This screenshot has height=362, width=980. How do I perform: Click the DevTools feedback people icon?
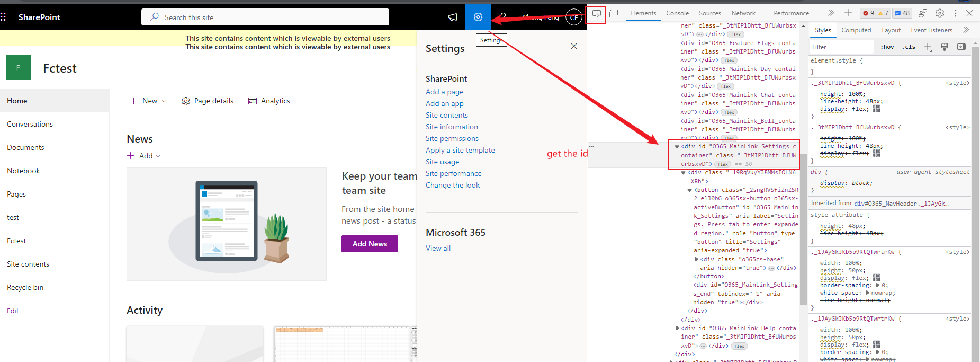pos(923,13)
